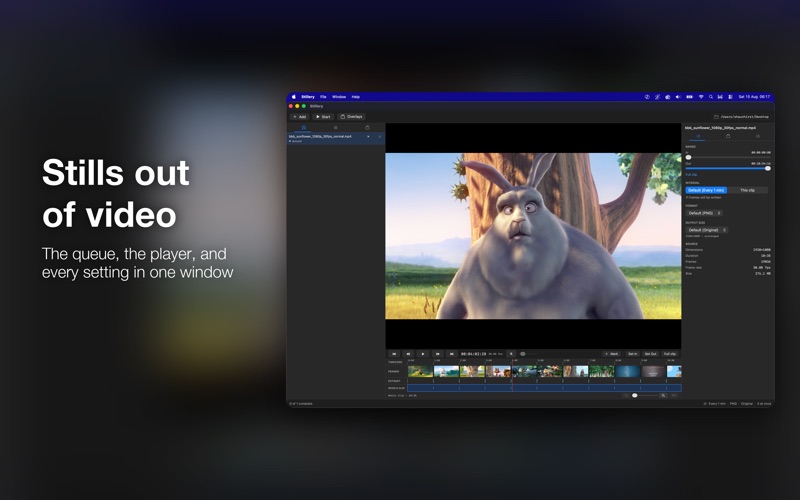Mute audio with the speaker icon
800x500 pixels.
coord(511,354)
